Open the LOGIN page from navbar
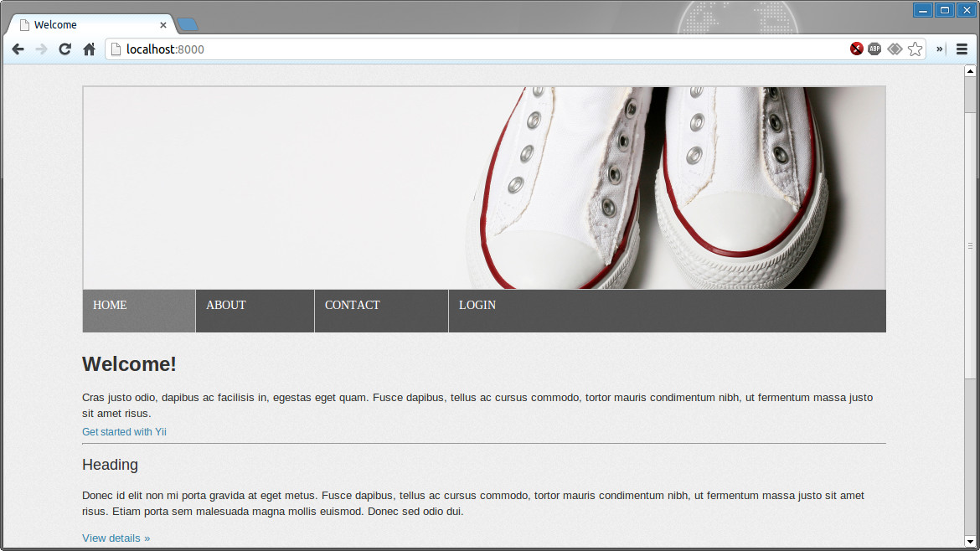The height and width of the screenshot is (551, 980). pos(477,306)
